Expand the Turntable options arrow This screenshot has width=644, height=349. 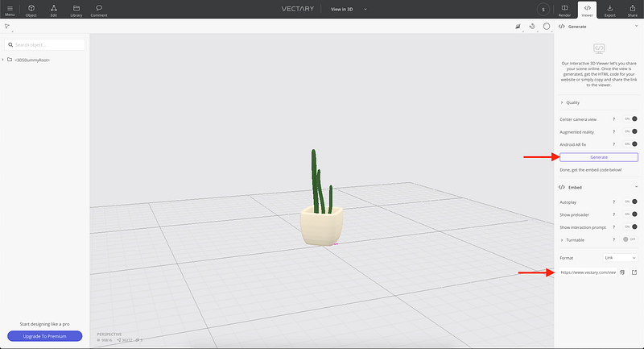click(x=562, y=240)
